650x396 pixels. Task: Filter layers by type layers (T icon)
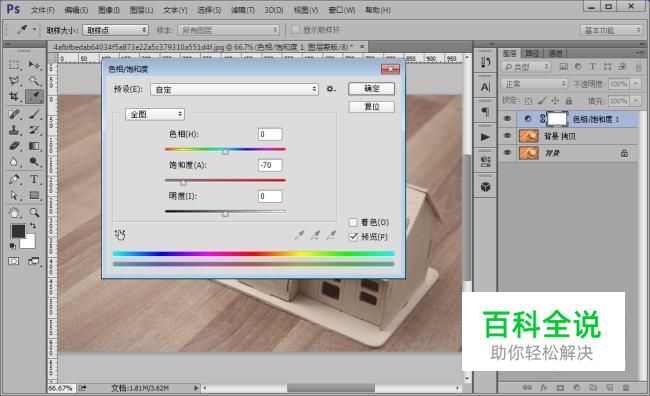tap(592, 66)
